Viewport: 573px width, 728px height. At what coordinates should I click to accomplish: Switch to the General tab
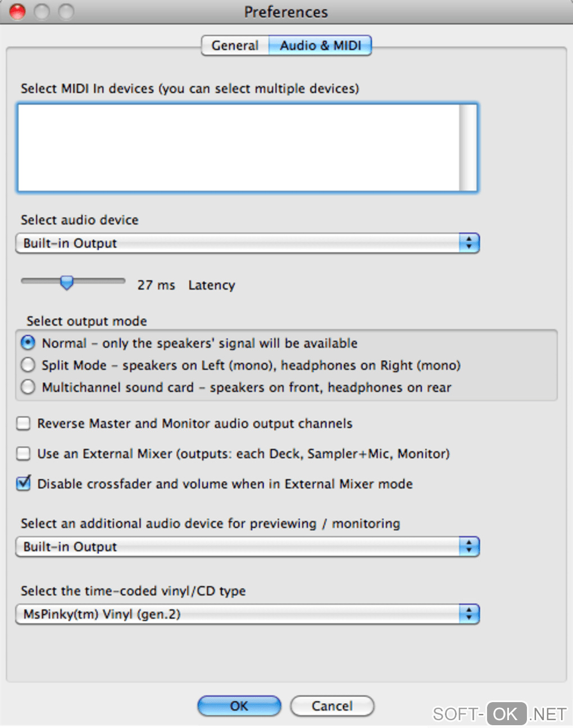[x=235, y=46]
